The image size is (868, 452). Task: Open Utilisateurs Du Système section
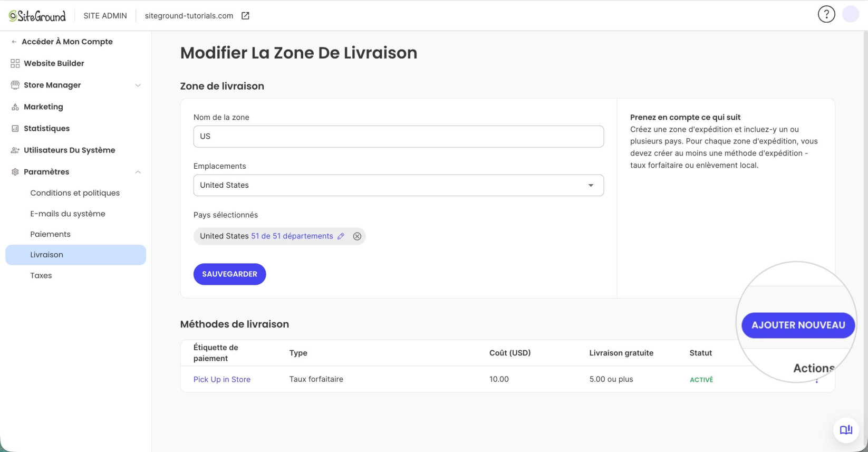pyautogui.click(x=69, y=150)
